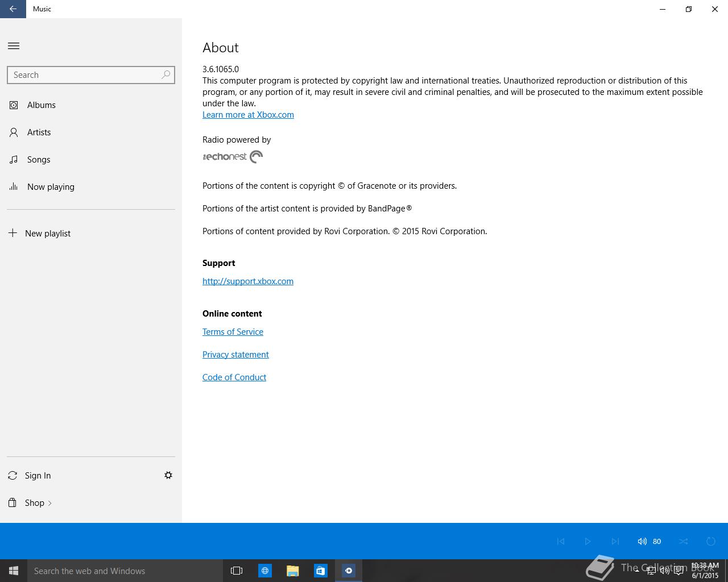Skip to previous track
This screenshot has width=728, height=582.
(561, 541)
